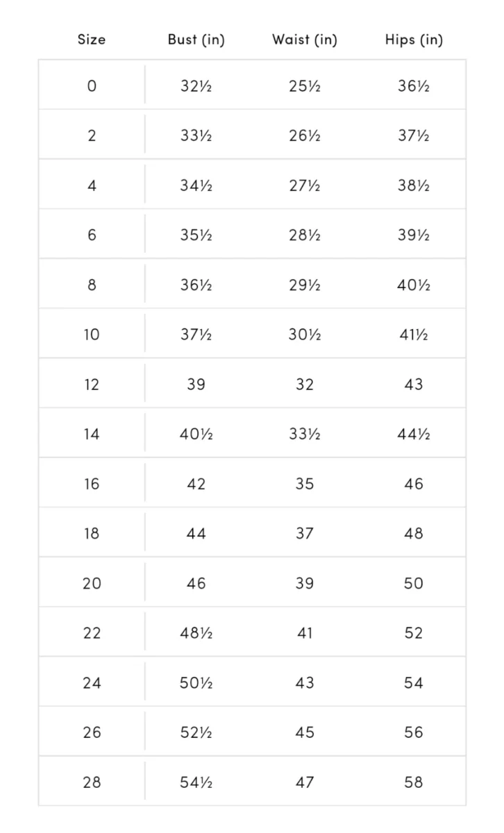Viewport: 504px width, 833px height.
Task: Click the hips value for size 16
Action: tap(413, 484)
